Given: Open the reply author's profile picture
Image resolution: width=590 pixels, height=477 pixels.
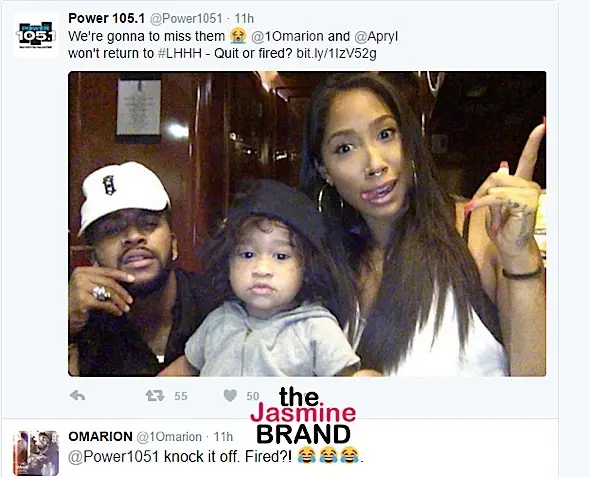Looking at the screenshot, I should point(36,453).
